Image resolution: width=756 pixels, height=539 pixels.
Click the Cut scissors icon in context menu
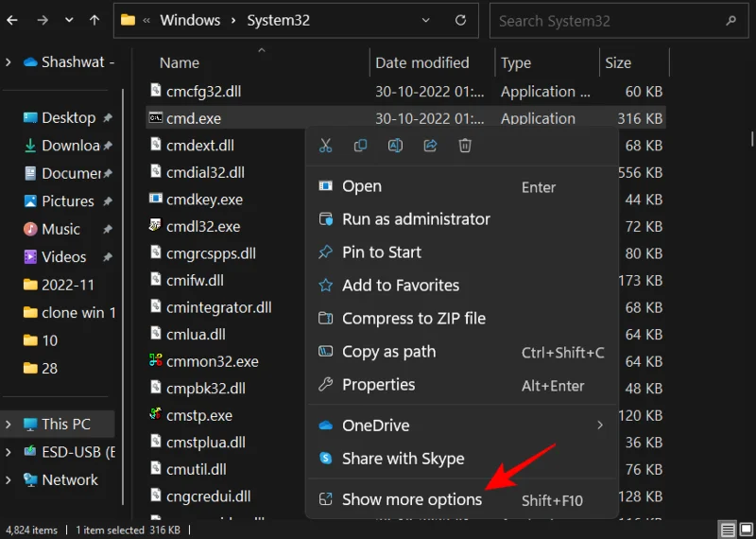coord(326,146)
